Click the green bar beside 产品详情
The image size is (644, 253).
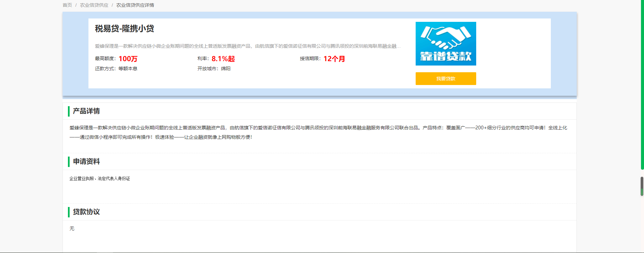coord(69,111)
